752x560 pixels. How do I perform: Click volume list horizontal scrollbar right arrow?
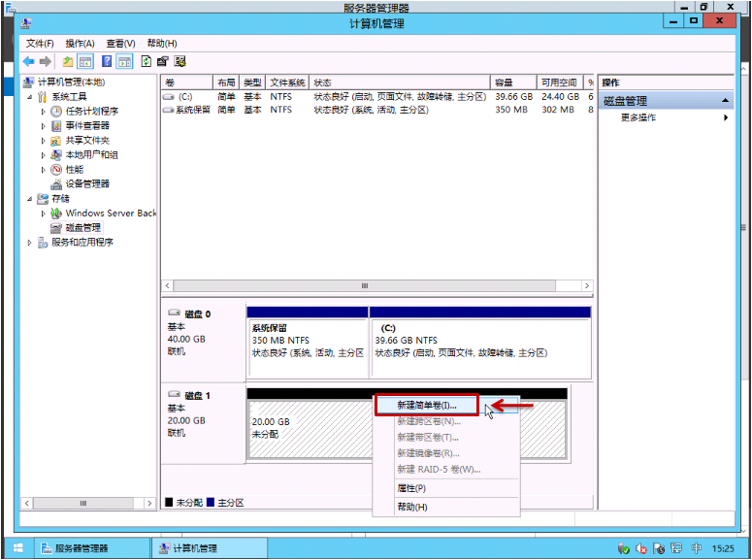tap(587, 286)
